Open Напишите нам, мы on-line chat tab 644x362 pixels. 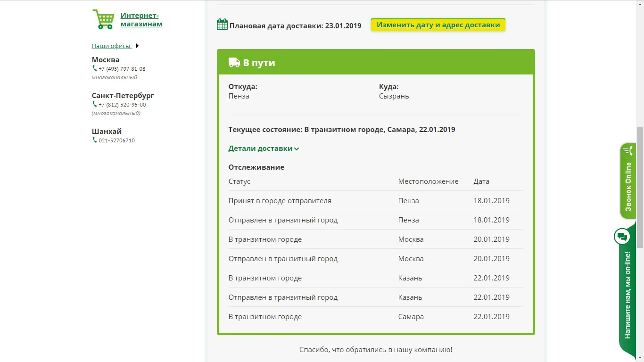click(627, 295)
